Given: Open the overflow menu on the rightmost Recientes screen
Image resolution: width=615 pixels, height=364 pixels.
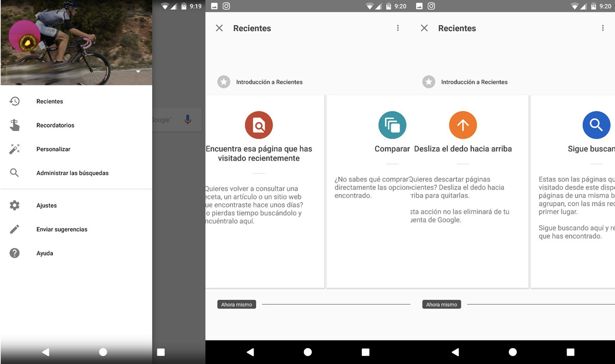Looking at the screenshot, I should (603, 28).
